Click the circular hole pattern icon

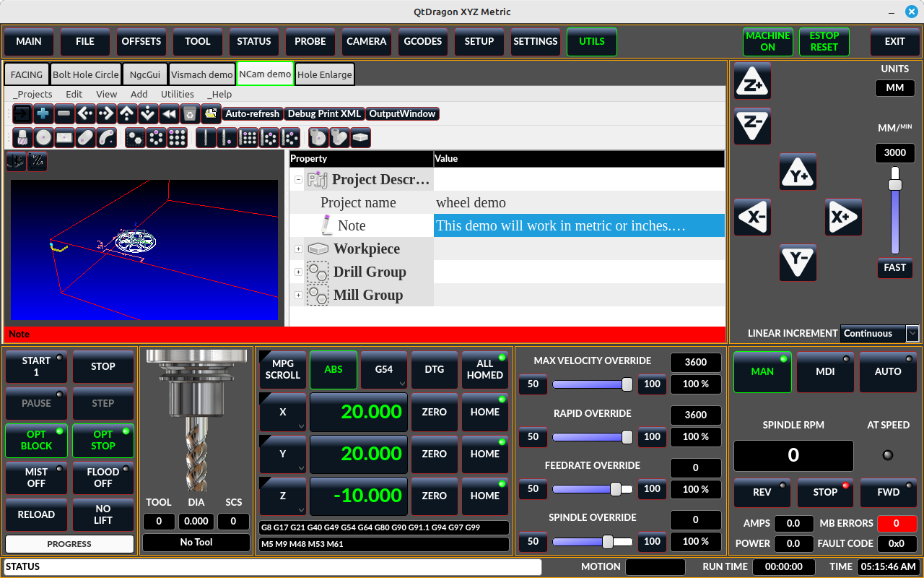pyautogui.click(x=156, y=137)
